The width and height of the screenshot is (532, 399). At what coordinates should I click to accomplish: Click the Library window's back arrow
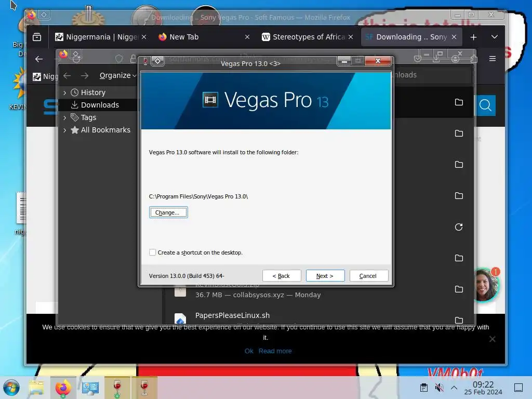coord(67,75)
